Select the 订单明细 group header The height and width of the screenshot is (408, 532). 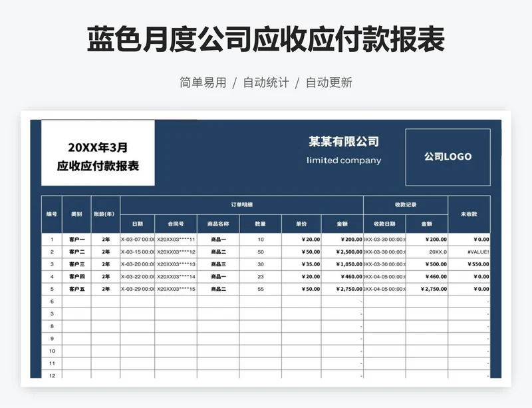tap(241, 205)
